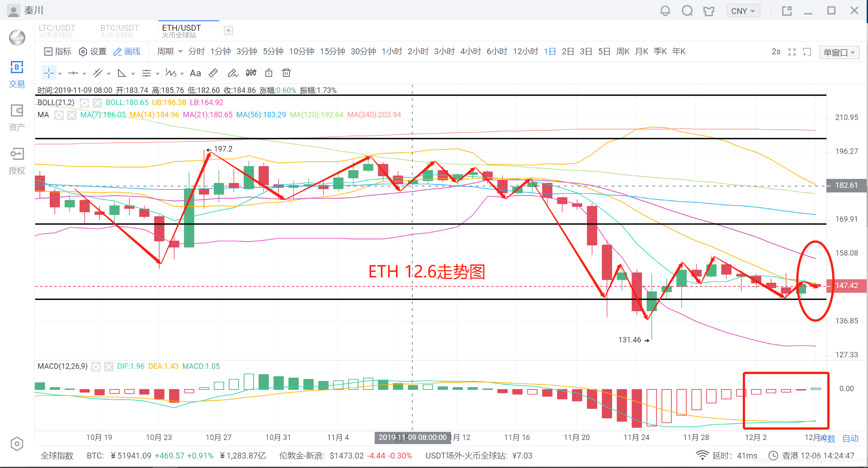
Task: Click the 画线 drawing button
Action: point(127,51)
